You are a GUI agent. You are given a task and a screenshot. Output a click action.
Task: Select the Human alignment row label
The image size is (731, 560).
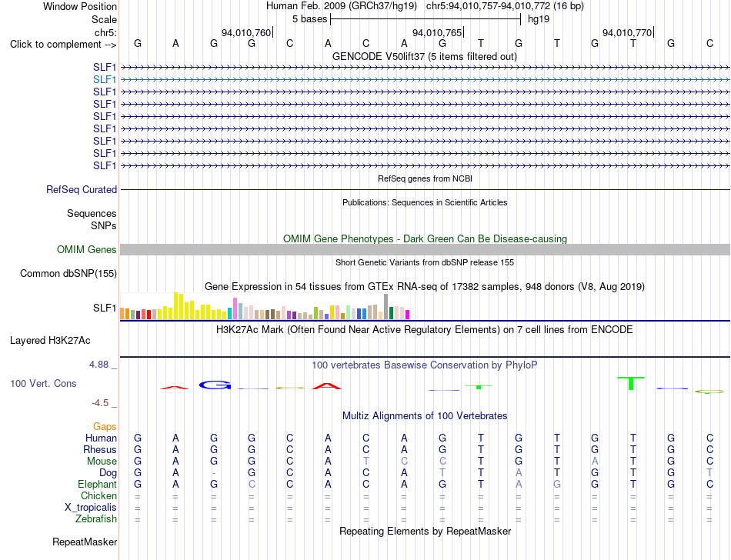(x=101, y=438)
